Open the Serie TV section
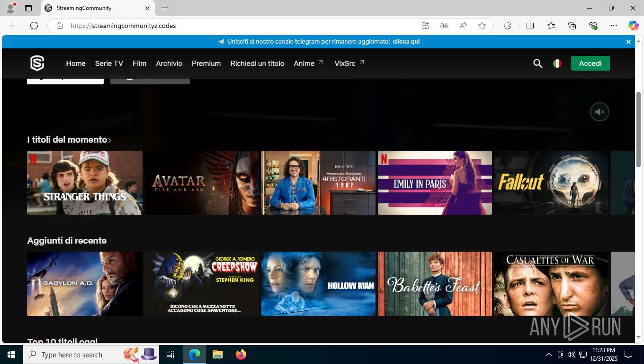 [x=109, y=64]
